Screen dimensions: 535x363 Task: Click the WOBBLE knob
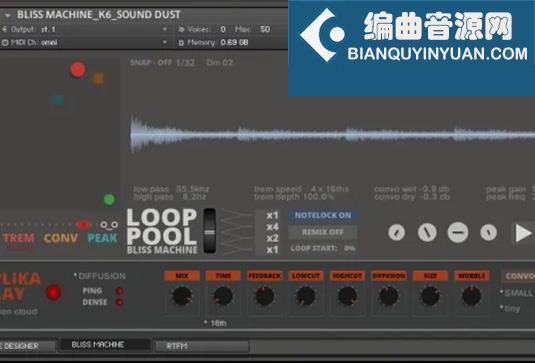[472, 296]
